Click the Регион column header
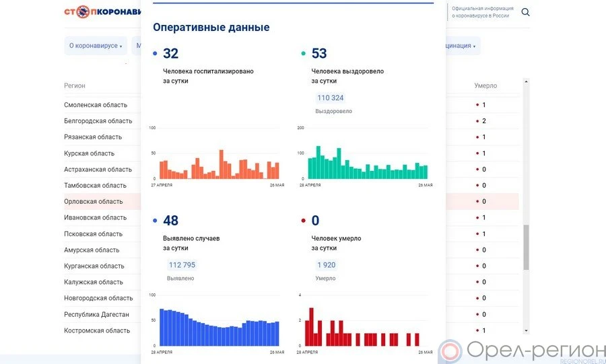606x364 pixels. 75,86
